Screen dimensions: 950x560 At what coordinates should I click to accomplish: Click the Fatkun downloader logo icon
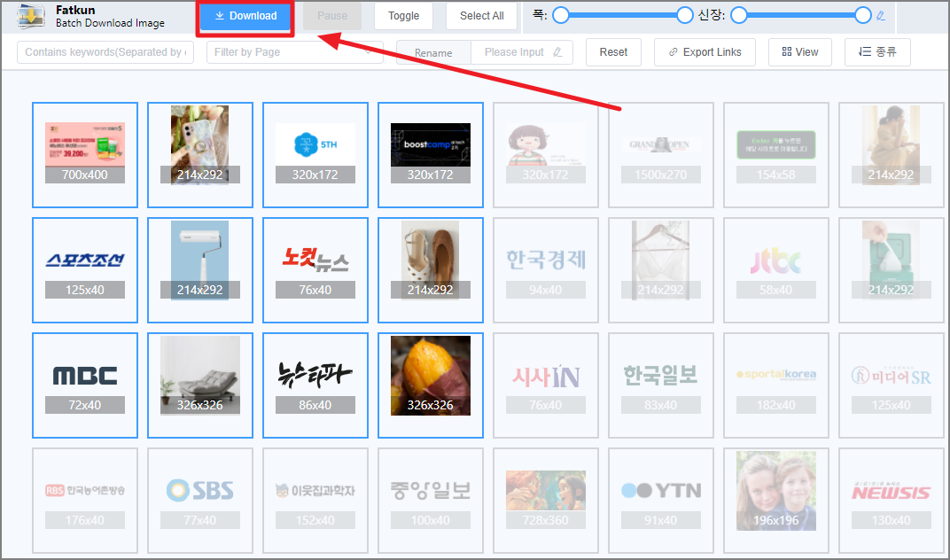pos(30,16)
